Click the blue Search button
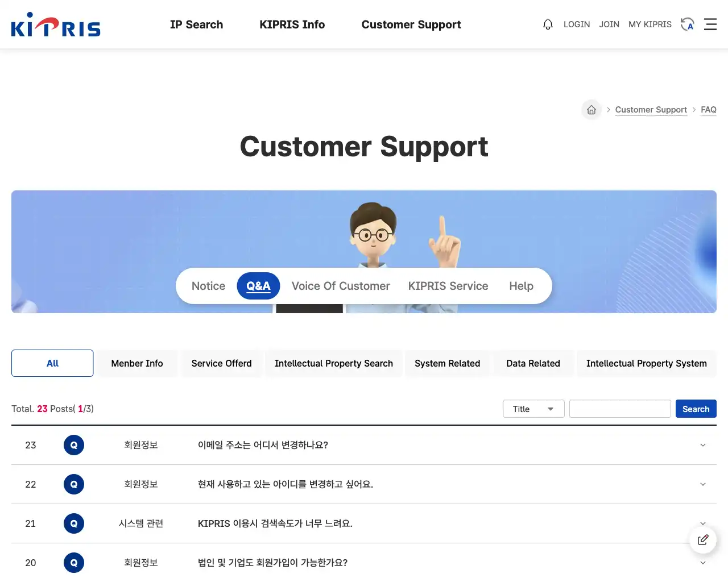728x582 pixels. click(x=696, y=409)
